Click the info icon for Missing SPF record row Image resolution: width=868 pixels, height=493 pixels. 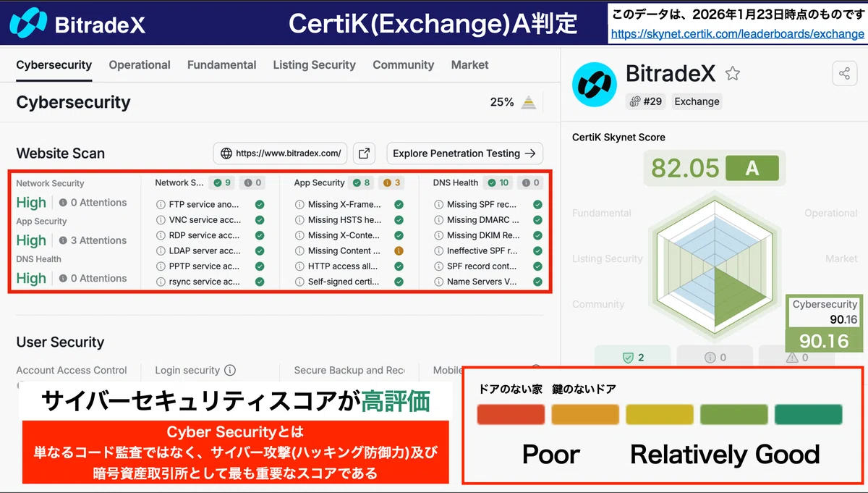(x=438, y=205)
